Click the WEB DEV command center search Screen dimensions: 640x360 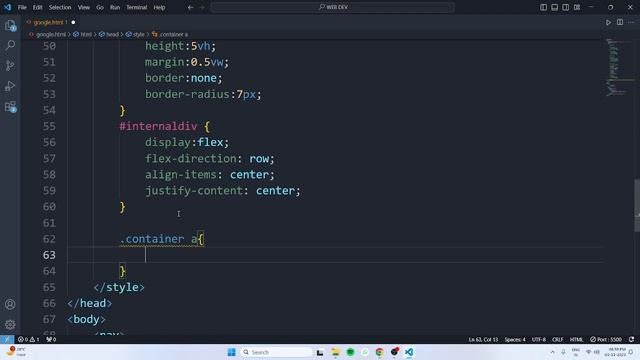(333, 7)
